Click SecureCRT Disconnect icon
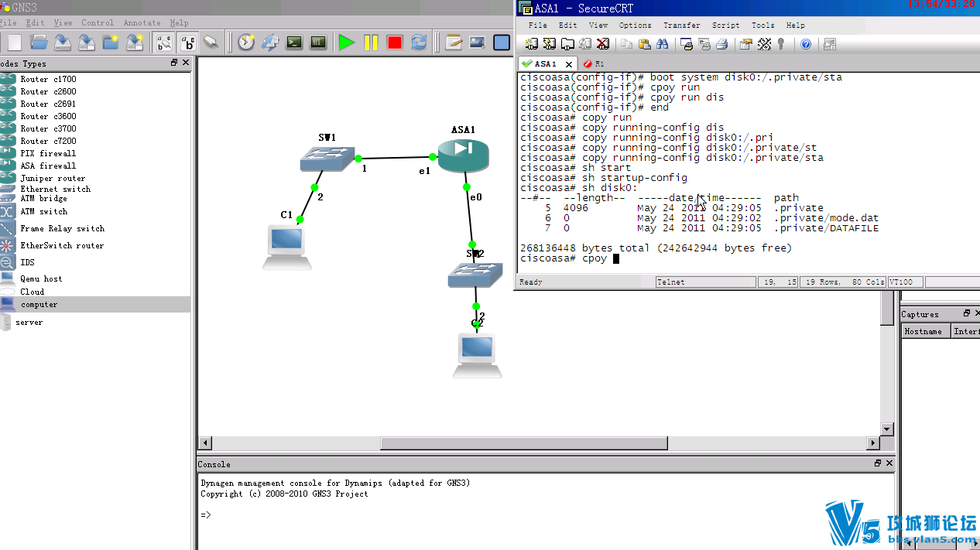This screenshot has height=550, width=980. pos(603,44)
